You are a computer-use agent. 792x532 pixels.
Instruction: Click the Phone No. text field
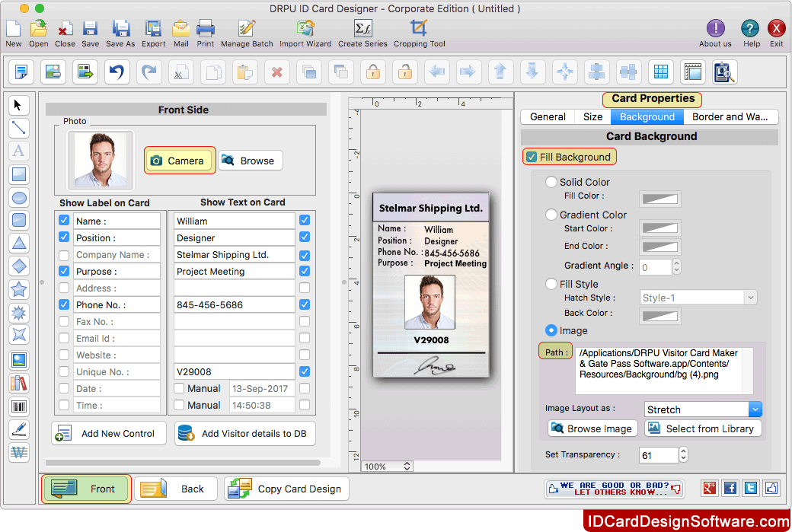pos(235,305)
